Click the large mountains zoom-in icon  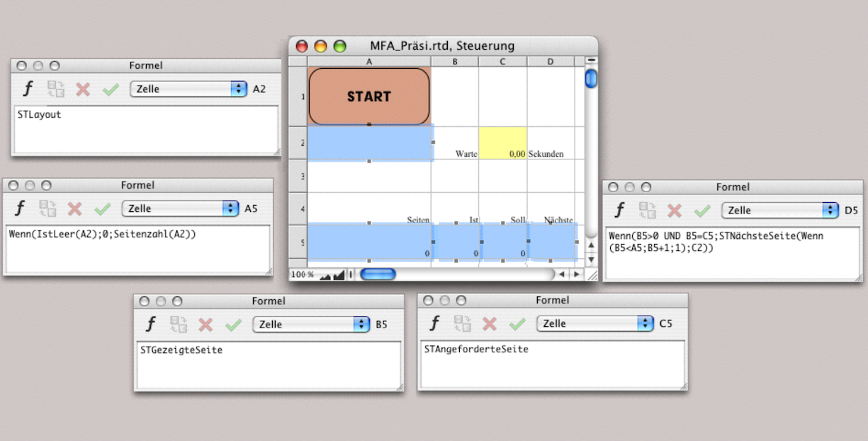tap(337, 274)
